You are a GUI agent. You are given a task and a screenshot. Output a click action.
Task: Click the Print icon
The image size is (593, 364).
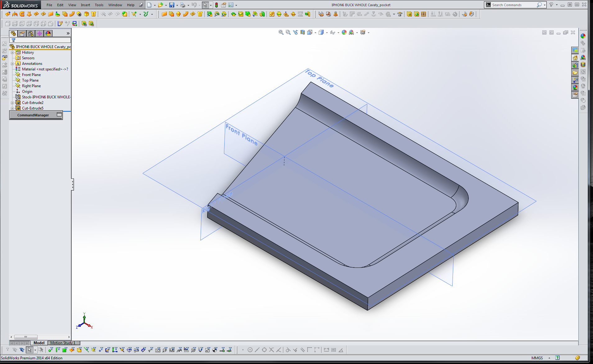tap(183, 5)
